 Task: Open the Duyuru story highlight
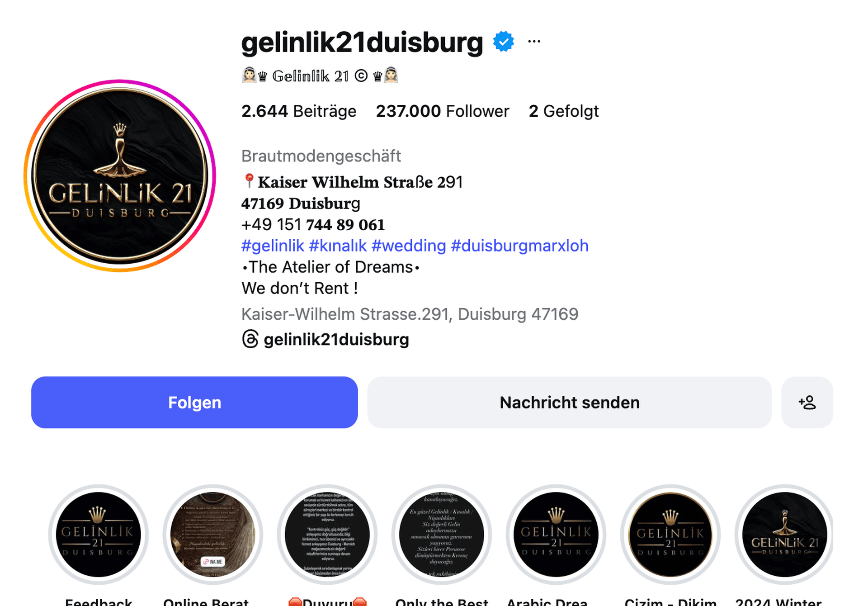327,535
